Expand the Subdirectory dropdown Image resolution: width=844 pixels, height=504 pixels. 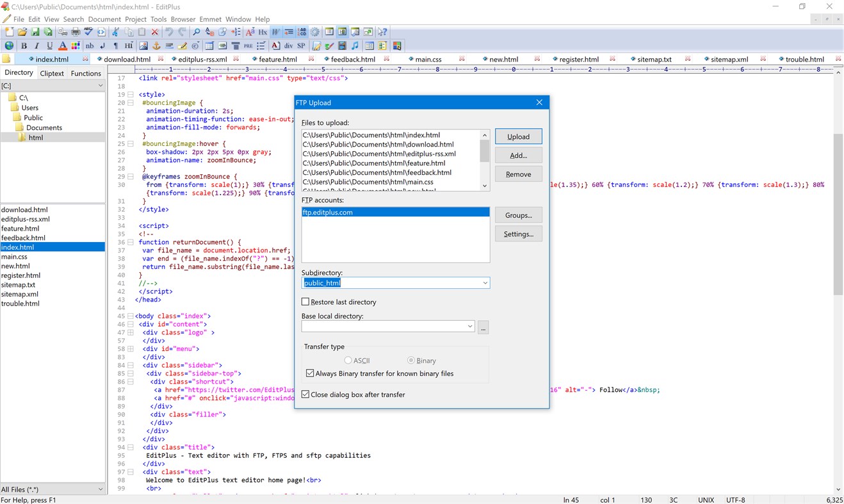click(x=485, y=283)
